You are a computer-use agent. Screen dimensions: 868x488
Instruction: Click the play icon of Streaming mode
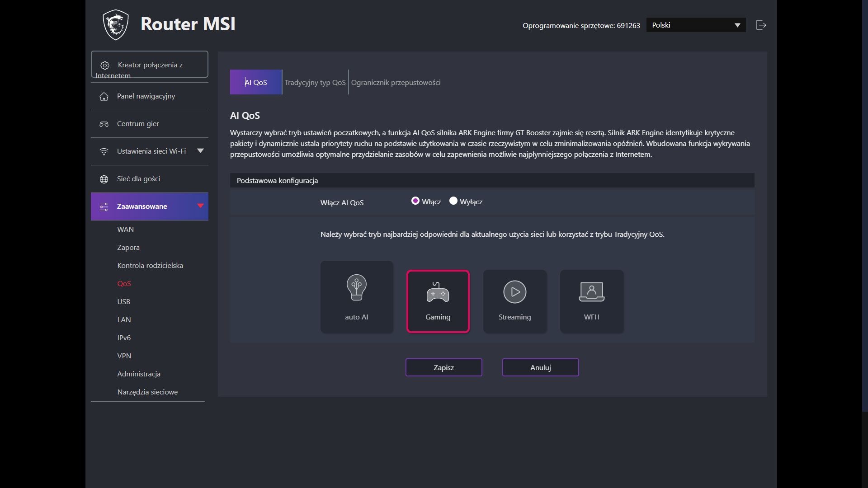point(515,292)
